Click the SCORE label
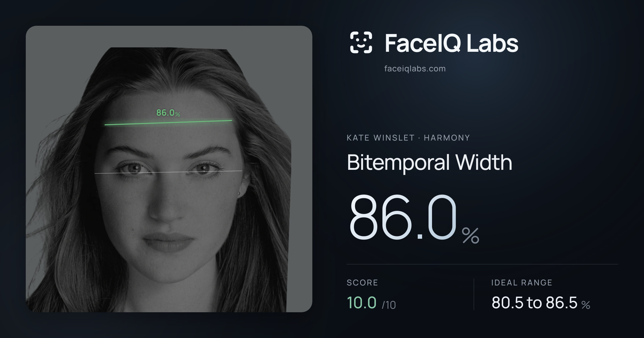644x338 pixels. click(x=362, y=283)
